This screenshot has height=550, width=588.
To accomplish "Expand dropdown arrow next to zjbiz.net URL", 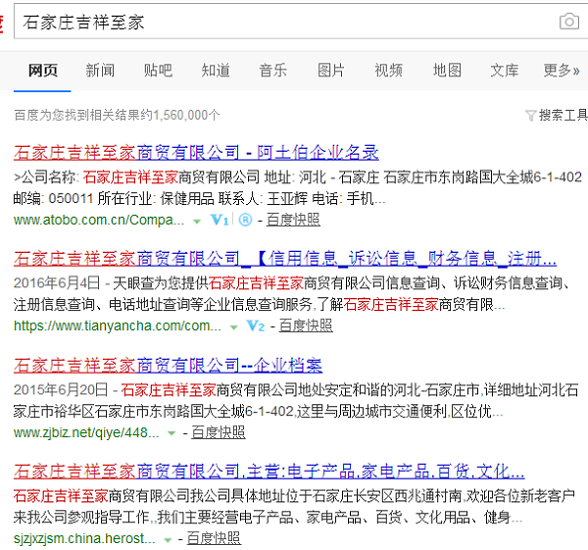I will 171,434.
